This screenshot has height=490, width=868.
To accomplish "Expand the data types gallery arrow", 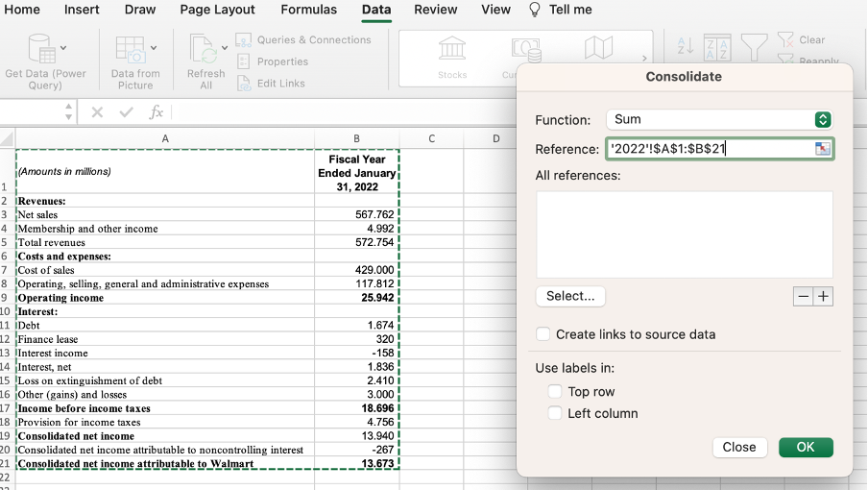I will pos(645,58).
